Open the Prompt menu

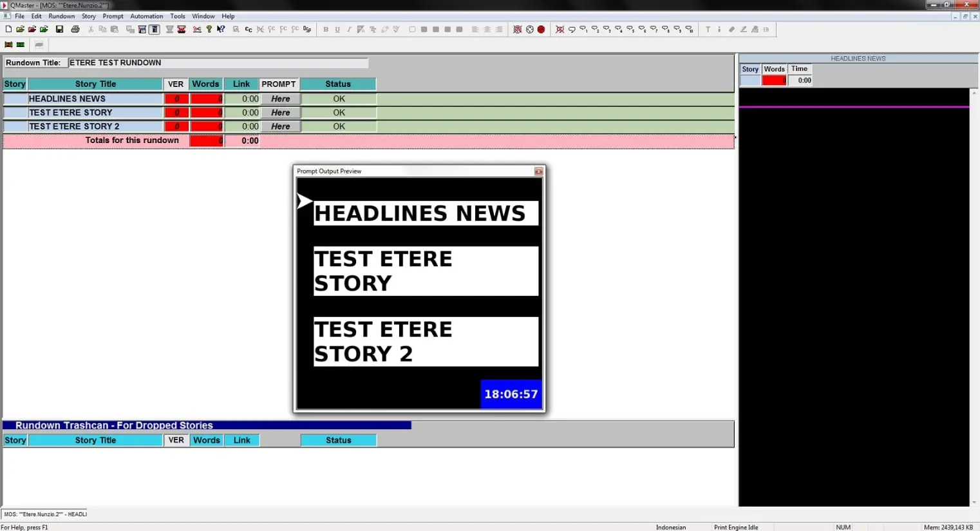[x=113, y=16]
